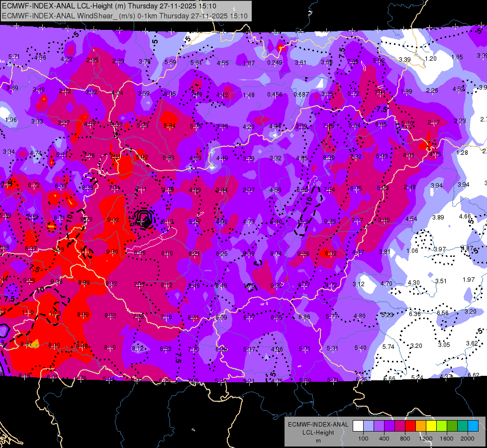487x448 pixels.
Task: Click the grid value 9.66
Action: [x=303, y=254]
